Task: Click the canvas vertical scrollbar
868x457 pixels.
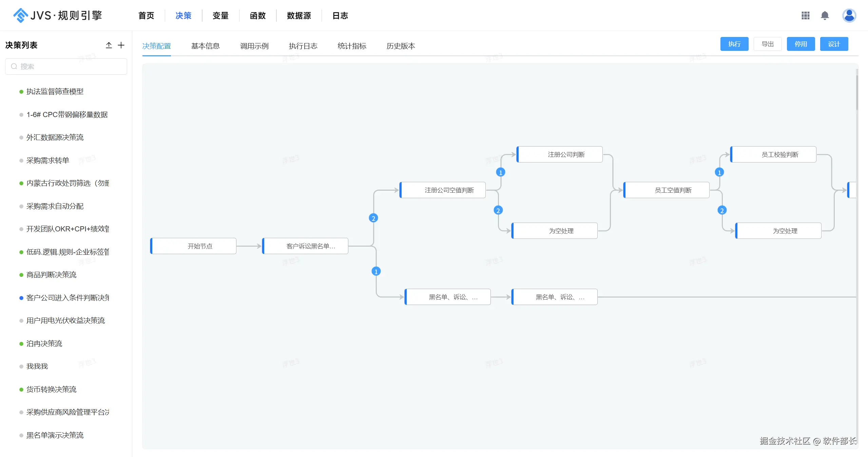Action: 857,92
